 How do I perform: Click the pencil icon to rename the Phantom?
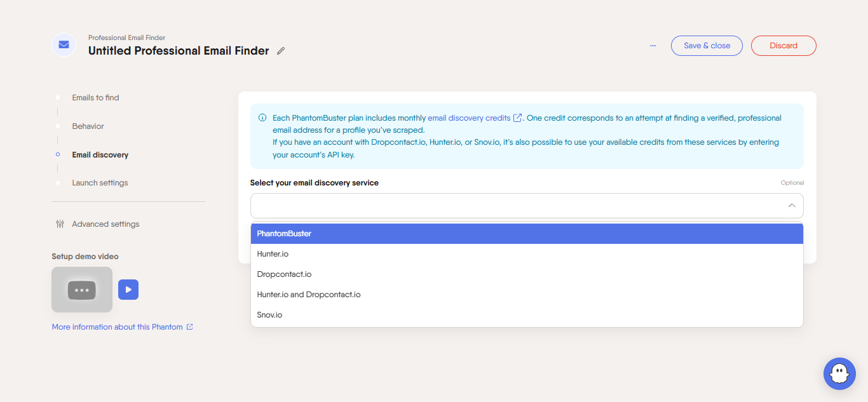pos(280,50)
